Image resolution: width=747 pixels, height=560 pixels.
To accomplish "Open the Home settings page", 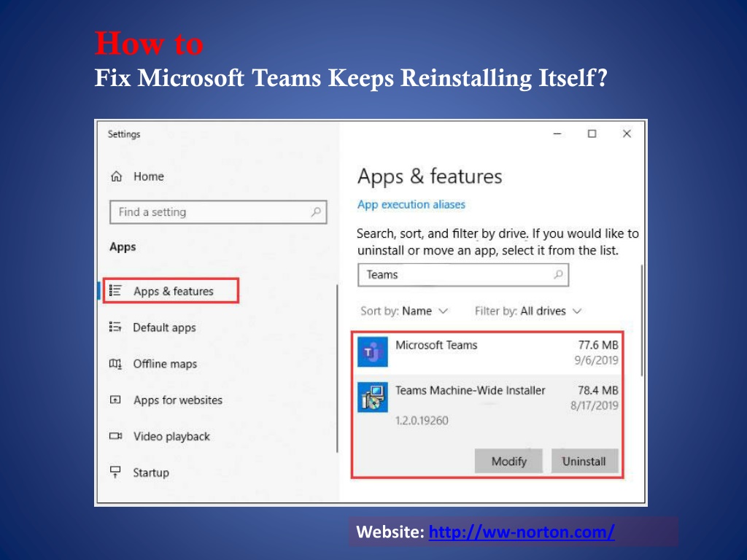I will coord(149,176).
